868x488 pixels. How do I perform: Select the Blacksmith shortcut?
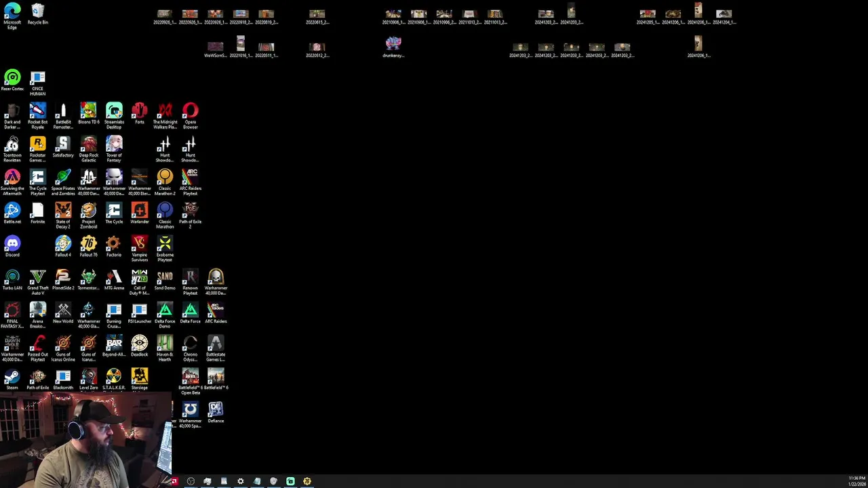pyautogui.click(x=63, y=379)
